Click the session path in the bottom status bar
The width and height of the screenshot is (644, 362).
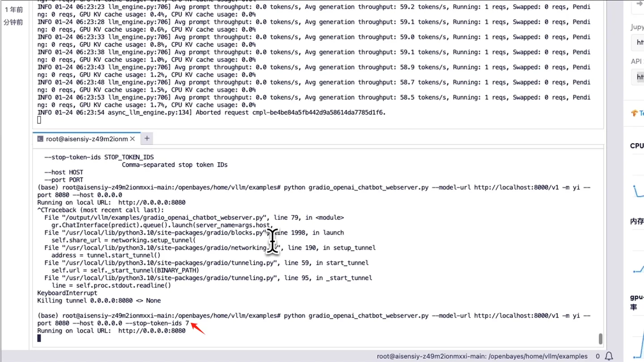pos(483,356)
